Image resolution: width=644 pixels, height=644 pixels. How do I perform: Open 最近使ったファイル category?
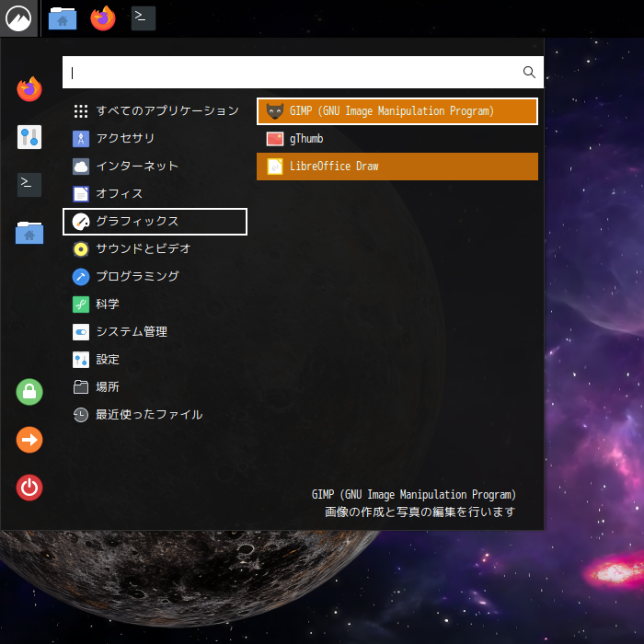[x=155, y=415]
